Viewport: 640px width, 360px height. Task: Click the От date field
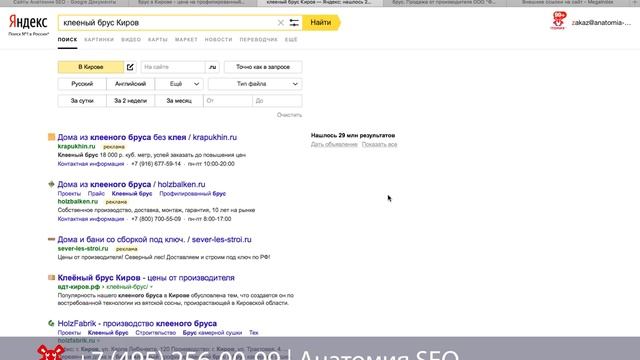coord(228,101)
